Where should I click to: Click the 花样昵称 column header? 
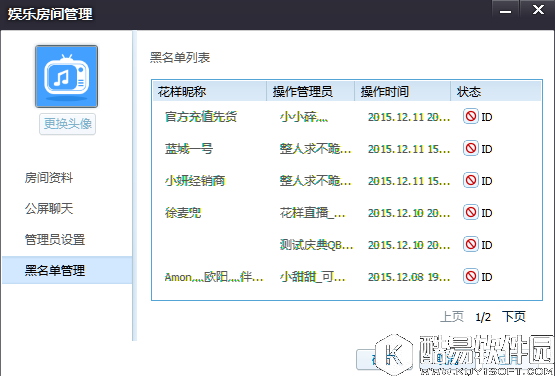click(x=210, y=91)
